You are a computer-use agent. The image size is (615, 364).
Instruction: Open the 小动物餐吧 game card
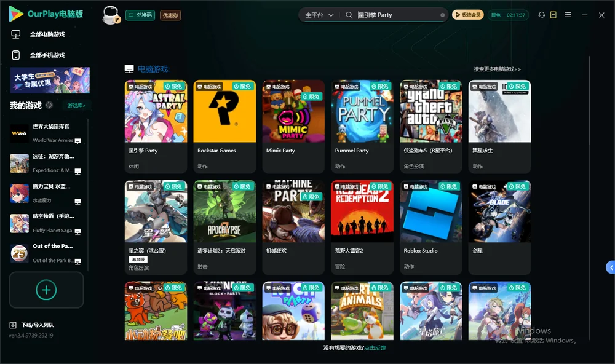(156, 311)
